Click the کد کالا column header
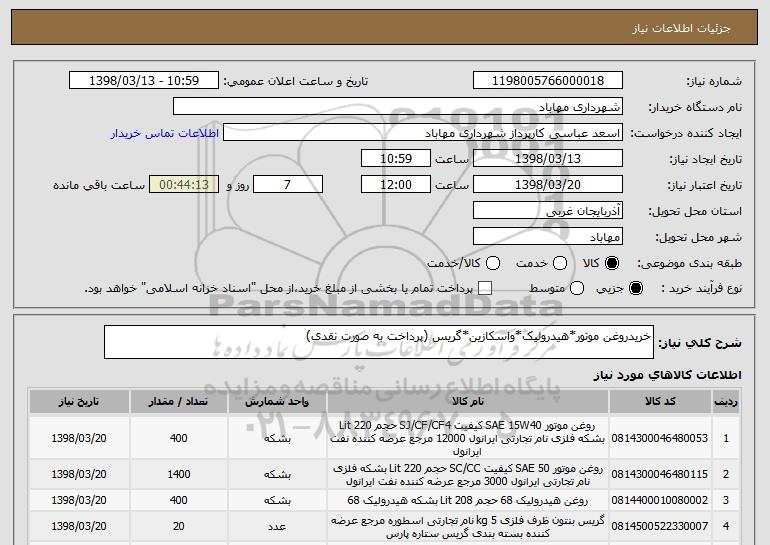Image resolution: width=770 pixels, height=545 pixels. tap(660, 402)
